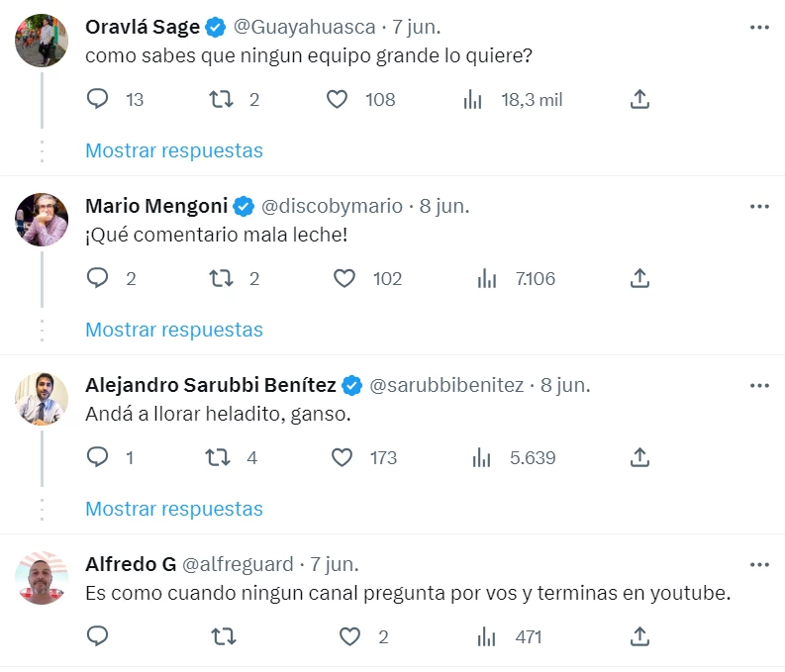The image size is (785, 672).
Task: Share Alfredo G's tweet
Action: (x=639, y=636)
